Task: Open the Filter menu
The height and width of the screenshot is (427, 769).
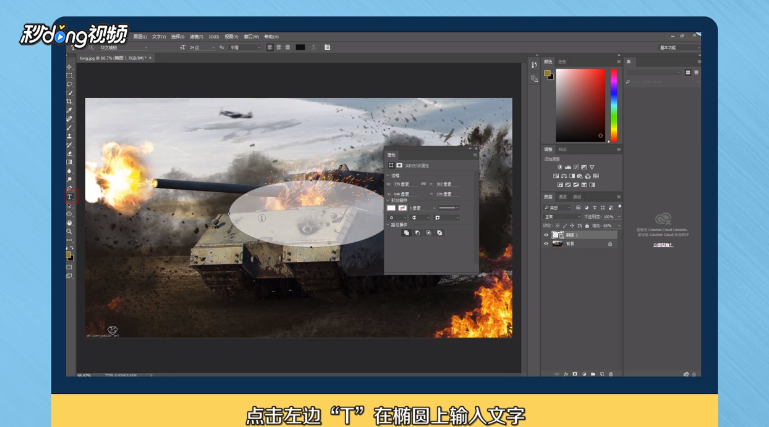Action: click(x=196, y=37)
